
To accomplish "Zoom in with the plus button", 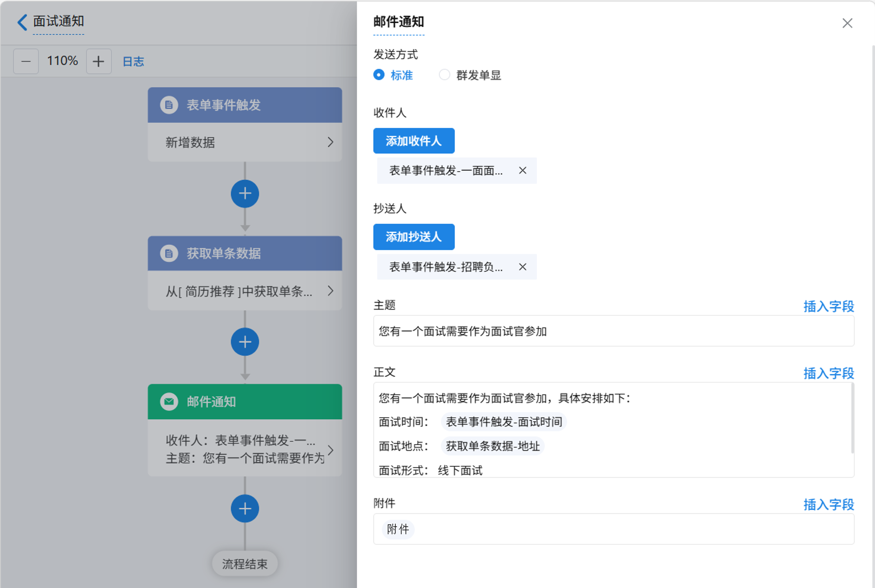I will point(99,61).
